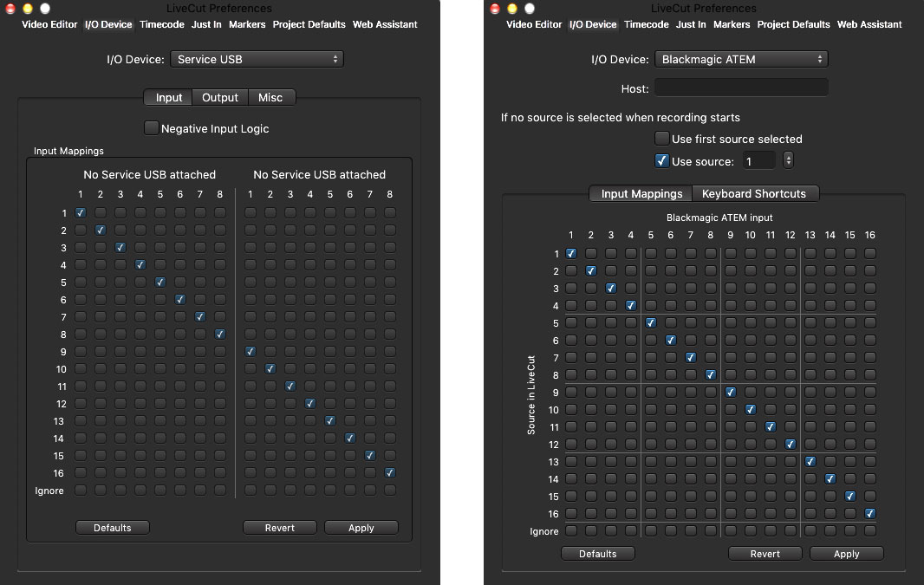Close the left LiveCut Preferences window
The height and width of the screenshot is (585, 924).
(10, 9)
